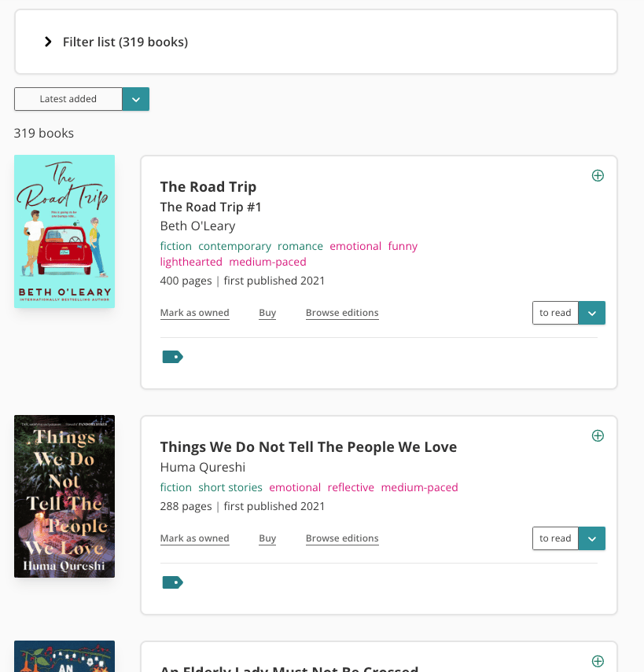Open the tag icon under The Road Trip
Image resolution: width=644 pixels, height=672 pixels.
172,357
